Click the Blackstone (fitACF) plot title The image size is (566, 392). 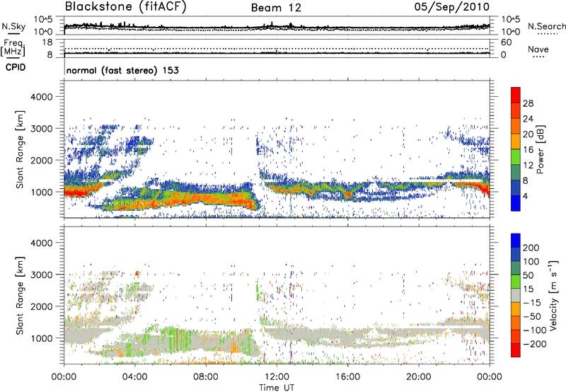125,7
